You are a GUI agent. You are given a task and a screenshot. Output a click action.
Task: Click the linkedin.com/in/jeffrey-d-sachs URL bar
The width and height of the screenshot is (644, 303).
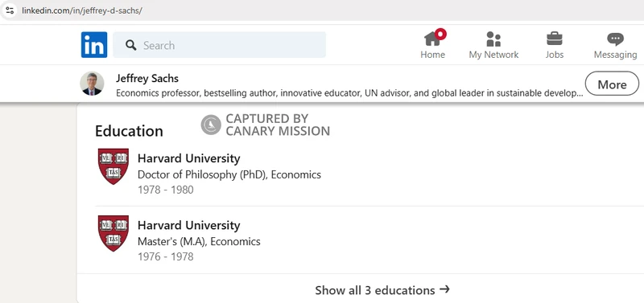click(82, 10)
